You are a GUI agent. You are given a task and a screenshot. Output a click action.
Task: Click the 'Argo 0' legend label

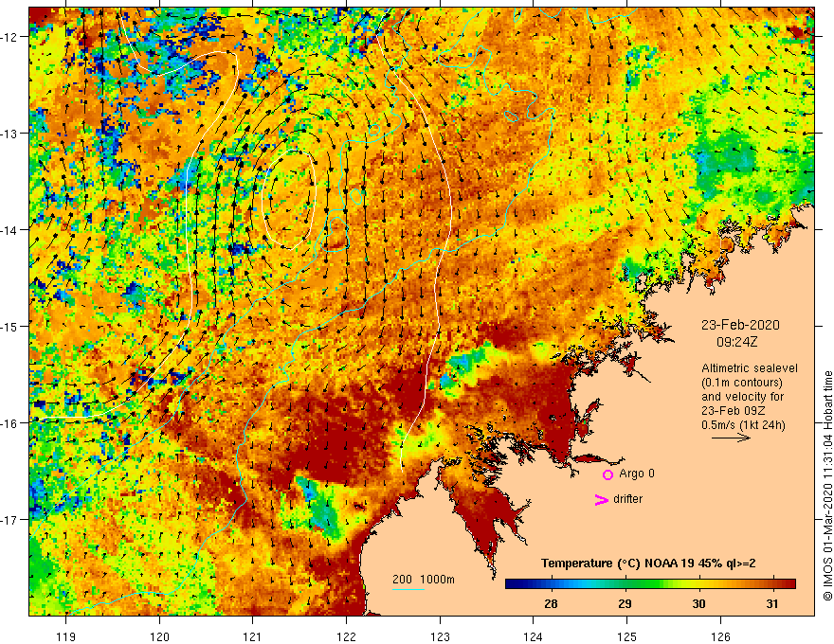637,474
